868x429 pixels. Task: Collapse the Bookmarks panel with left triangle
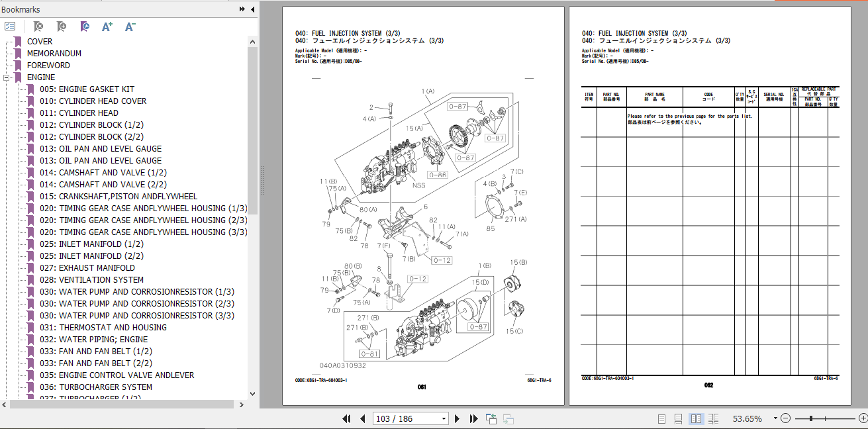pyautogui.click(x=252, y=9)
